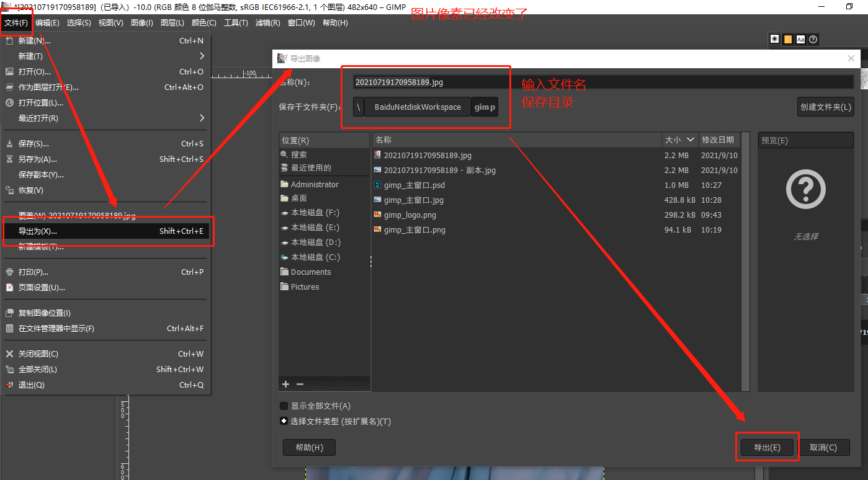Open the Administrator folder in places

(315, 185)
